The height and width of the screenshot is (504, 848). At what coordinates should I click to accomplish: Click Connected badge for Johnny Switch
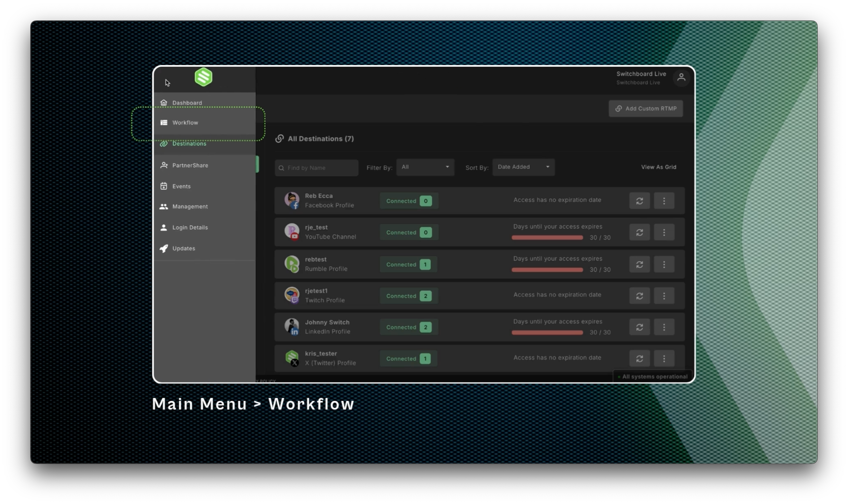click(x=409, y=327)
